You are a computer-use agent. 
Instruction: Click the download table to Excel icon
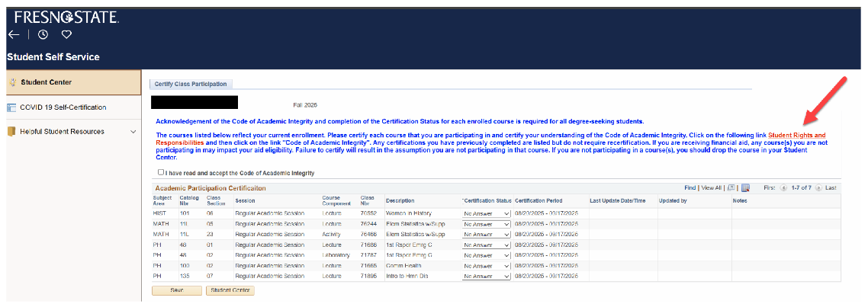745,188
